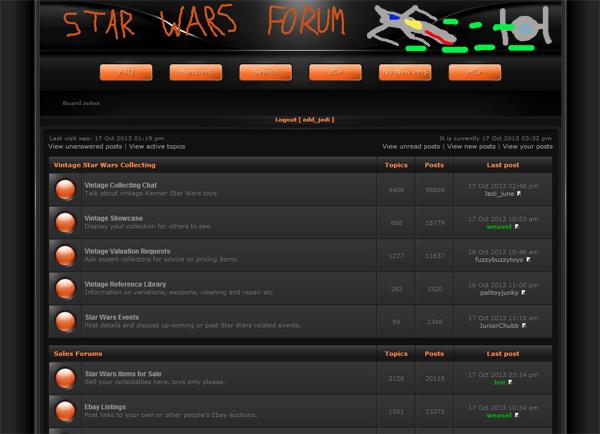Screen dimensions: 600x434
Task: Open the UCP user control panel
Action: tap(335, 72)
